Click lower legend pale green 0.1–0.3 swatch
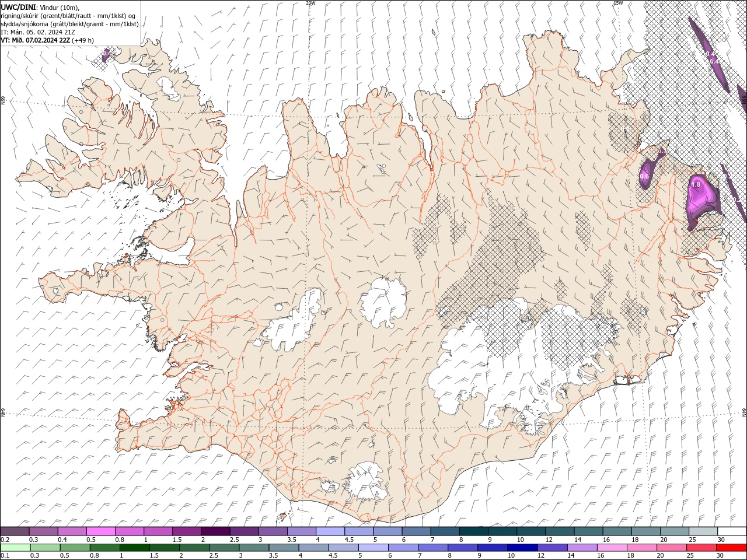This screenshot has width=747, height=560. 16,548
